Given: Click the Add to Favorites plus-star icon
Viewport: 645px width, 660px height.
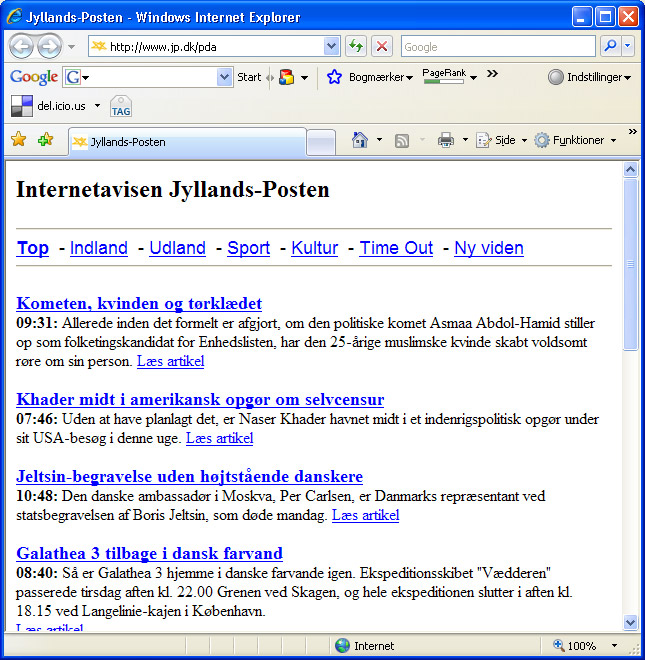Looking at the screenshot, I should [x=45, y=139].
